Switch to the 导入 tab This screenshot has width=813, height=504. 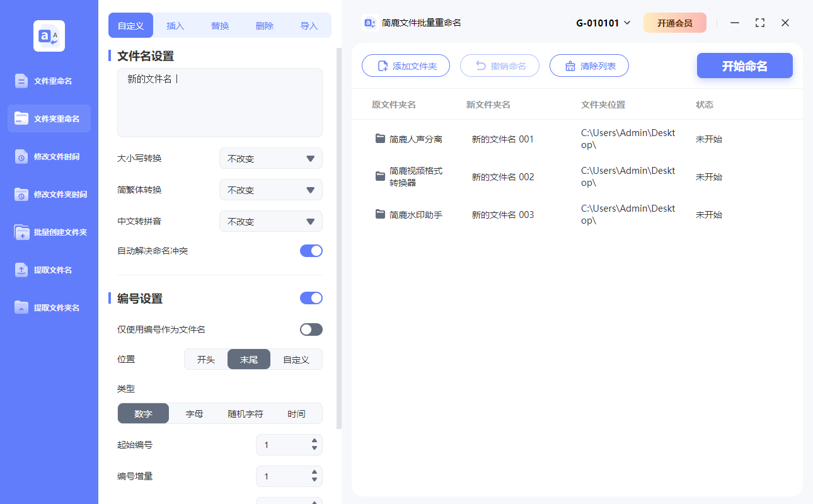[x=309, y=26]
